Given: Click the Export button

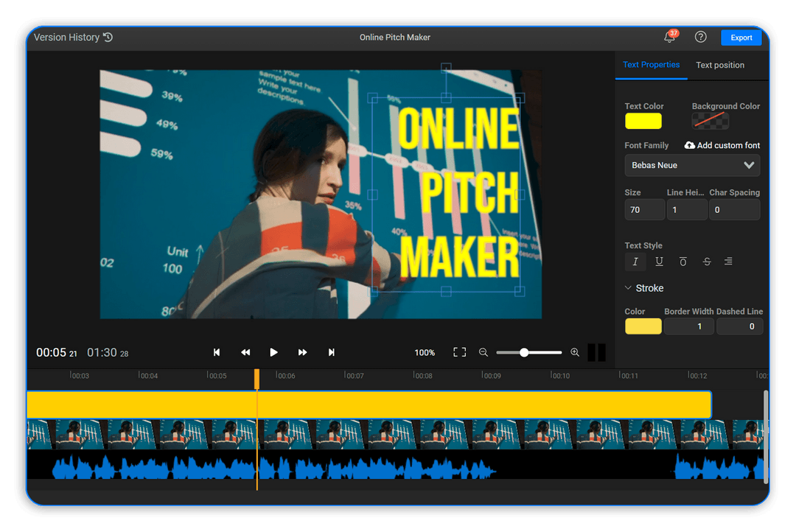Looking at the screenshot, I should click(x=741, y=37).
